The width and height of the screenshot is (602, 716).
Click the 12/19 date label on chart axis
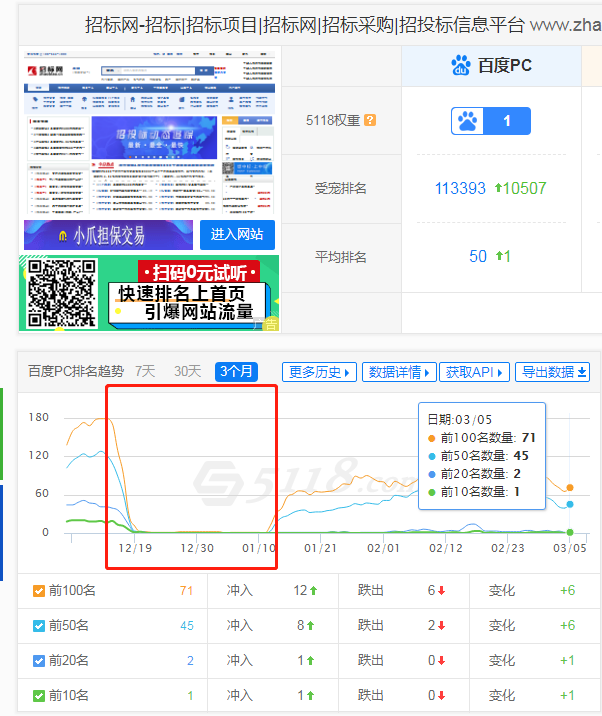(135, 548)
